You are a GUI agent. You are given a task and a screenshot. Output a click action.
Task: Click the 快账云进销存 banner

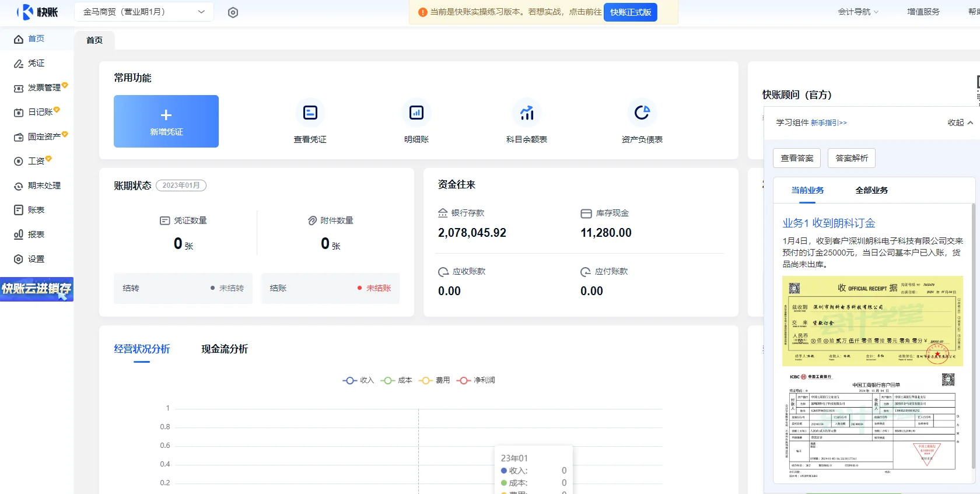(x=37, y=289)
